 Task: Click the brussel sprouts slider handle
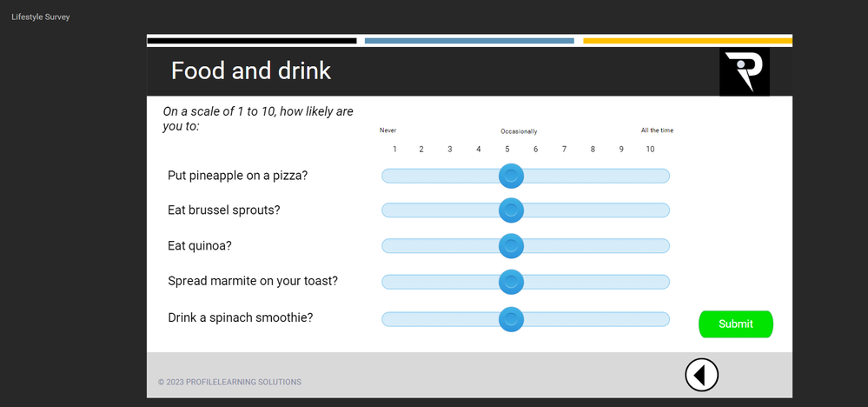pyautogui.click(x=511, y=210)
